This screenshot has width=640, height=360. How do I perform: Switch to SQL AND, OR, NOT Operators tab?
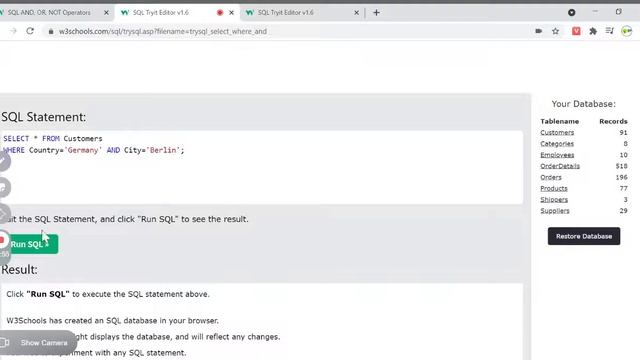click(x=49, y=13)
